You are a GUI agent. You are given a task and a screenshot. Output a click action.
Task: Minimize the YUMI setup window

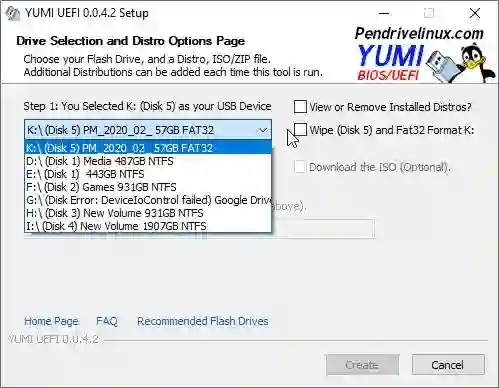384,13
